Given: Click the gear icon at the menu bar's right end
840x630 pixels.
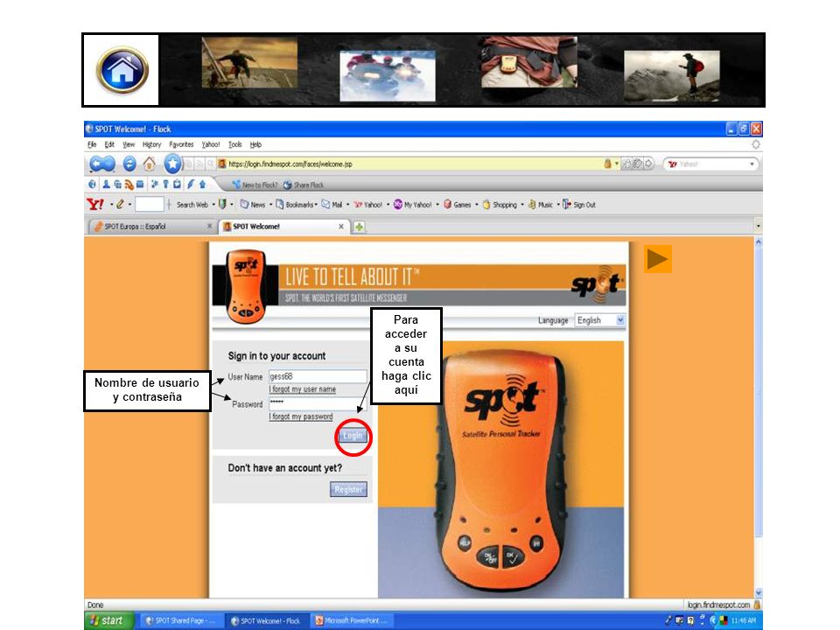Looking at the screenshot, I should pos(756,144).
